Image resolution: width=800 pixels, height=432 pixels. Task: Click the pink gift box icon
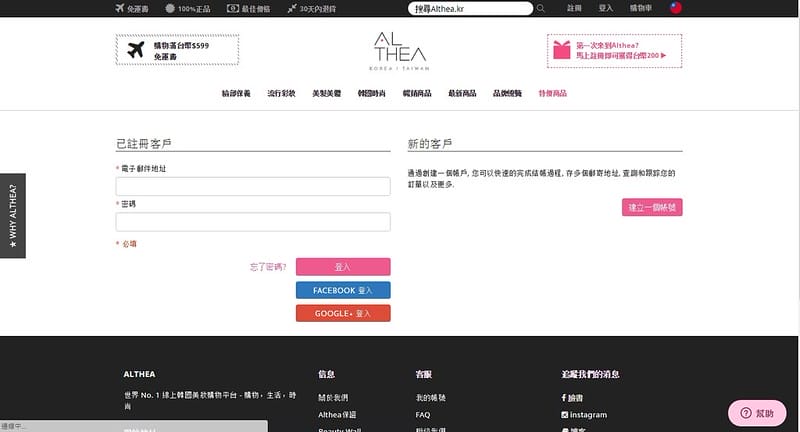(562, 50)
